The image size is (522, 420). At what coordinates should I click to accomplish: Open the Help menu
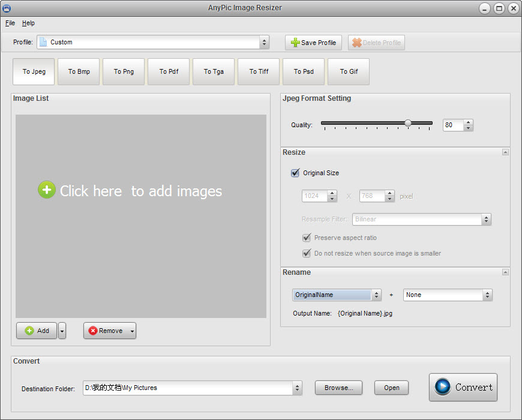(x=28, y=23)
